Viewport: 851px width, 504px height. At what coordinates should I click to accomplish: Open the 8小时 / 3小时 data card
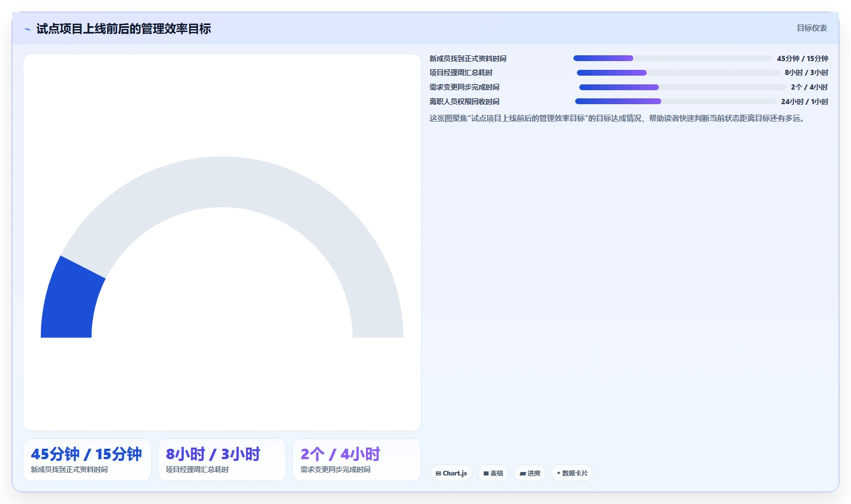(222, 460)
